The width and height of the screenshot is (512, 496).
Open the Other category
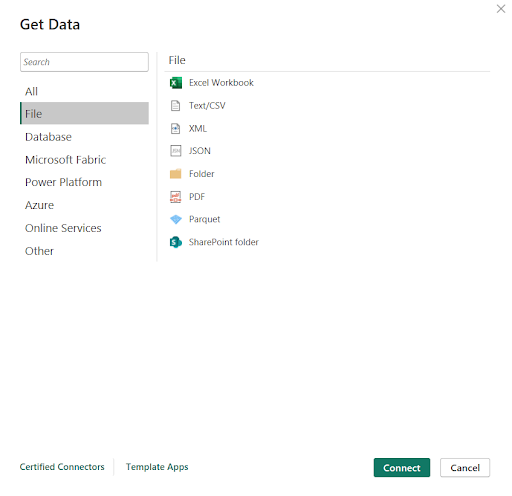(x=84, y=251)
